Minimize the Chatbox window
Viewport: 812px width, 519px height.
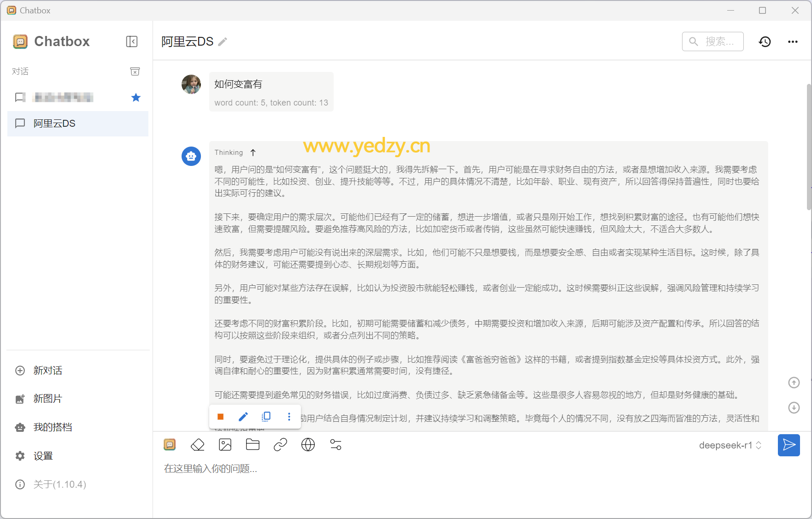[x=730, y=10]
